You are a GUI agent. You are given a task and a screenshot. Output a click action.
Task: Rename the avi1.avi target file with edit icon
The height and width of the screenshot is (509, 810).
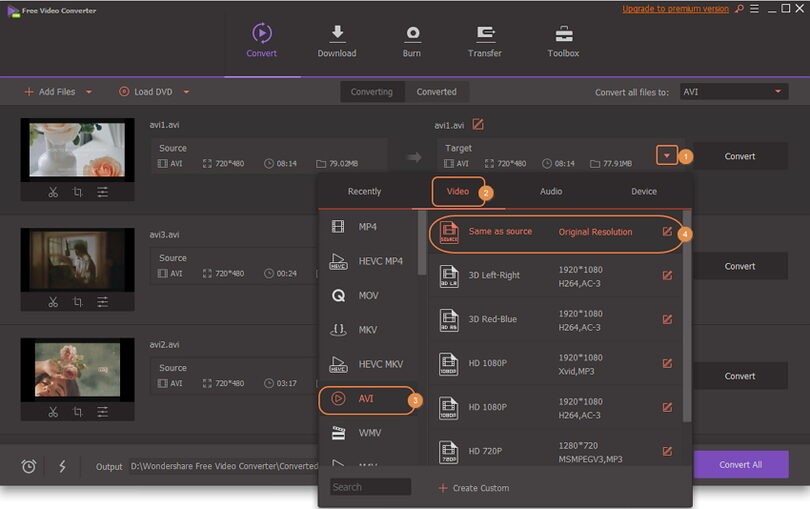point(478,125)
